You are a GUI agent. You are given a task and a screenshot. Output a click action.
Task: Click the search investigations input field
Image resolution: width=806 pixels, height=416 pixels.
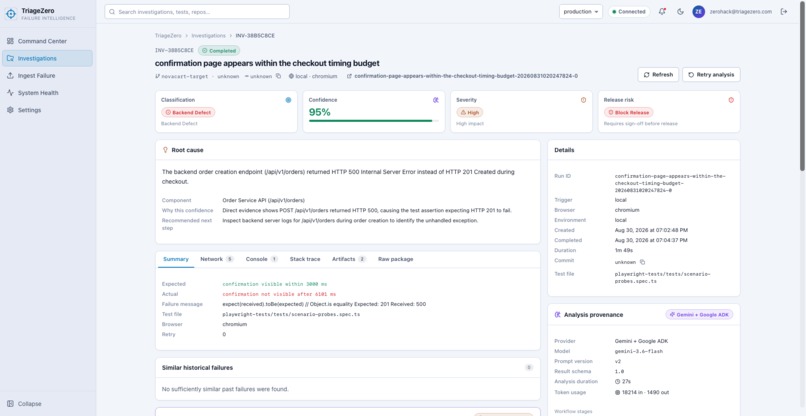pos(197,12)
